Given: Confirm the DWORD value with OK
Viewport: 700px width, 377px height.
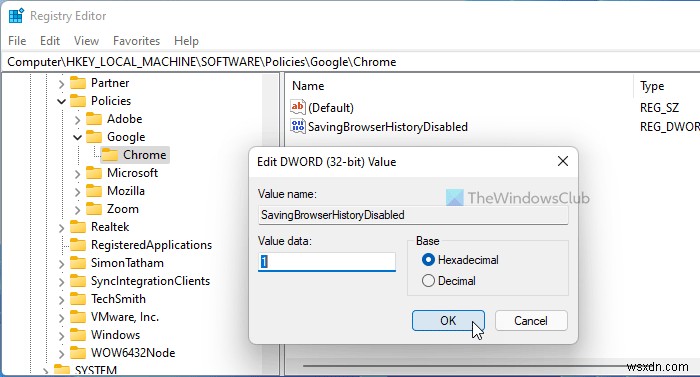Looking at the screenshot, I should [448, 321].
